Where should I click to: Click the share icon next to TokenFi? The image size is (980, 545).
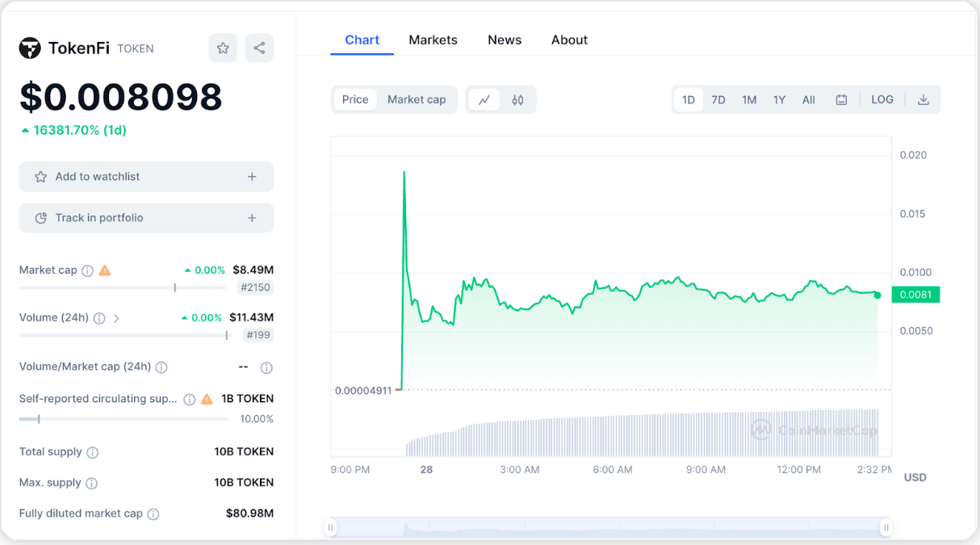pos(259,48)
